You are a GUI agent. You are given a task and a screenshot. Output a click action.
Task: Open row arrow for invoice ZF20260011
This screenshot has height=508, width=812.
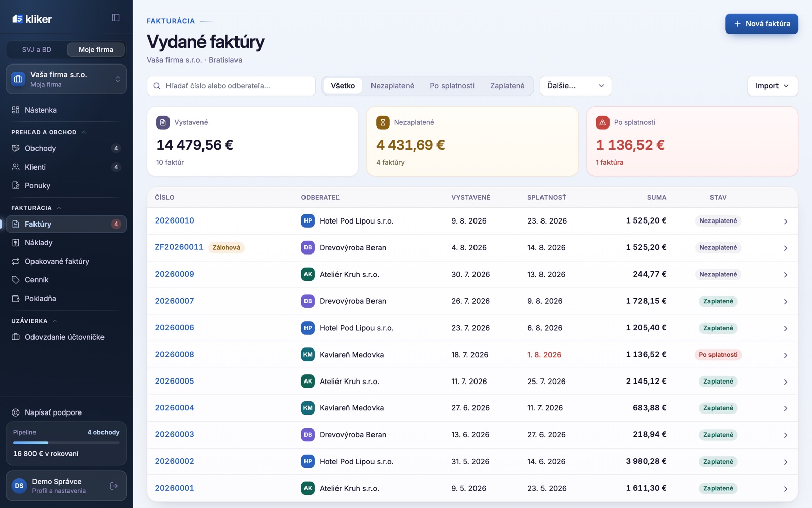tap(785, 248)
